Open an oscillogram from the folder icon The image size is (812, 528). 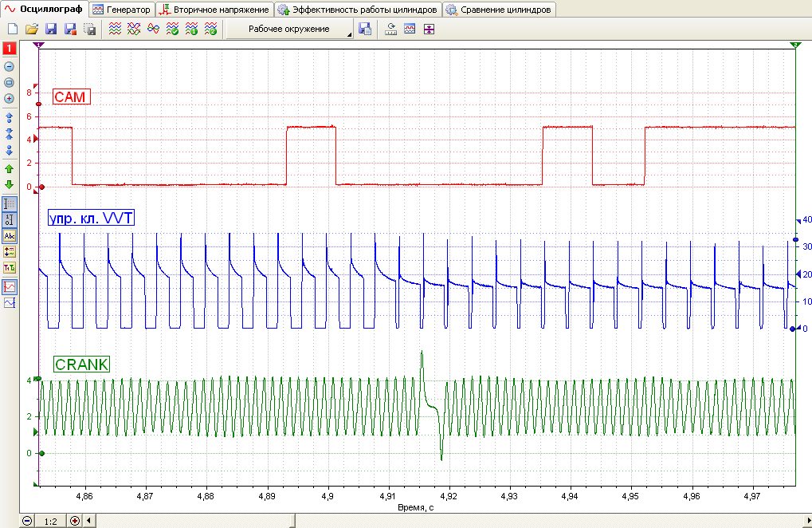pyautogui.click(x=32, y=29)
